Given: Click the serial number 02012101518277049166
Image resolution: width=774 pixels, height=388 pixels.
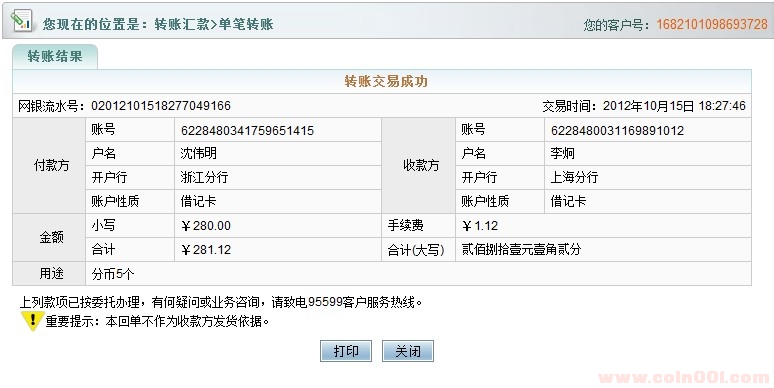Looking at the screenshot, I should click(x=161, y=106).
